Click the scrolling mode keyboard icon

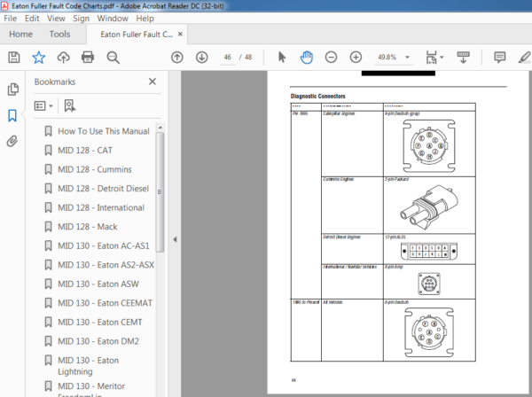(x=463, y=58)
